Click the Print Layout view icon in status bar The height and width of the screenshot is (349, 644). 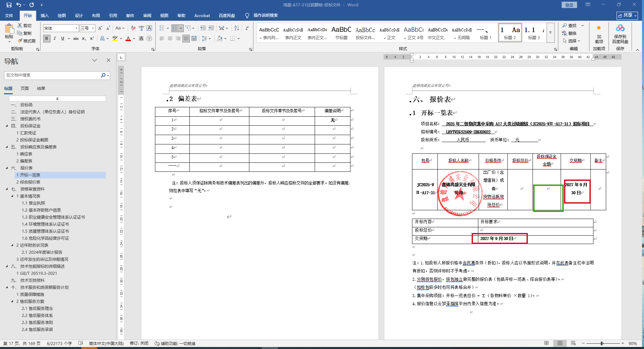[560, 343]
